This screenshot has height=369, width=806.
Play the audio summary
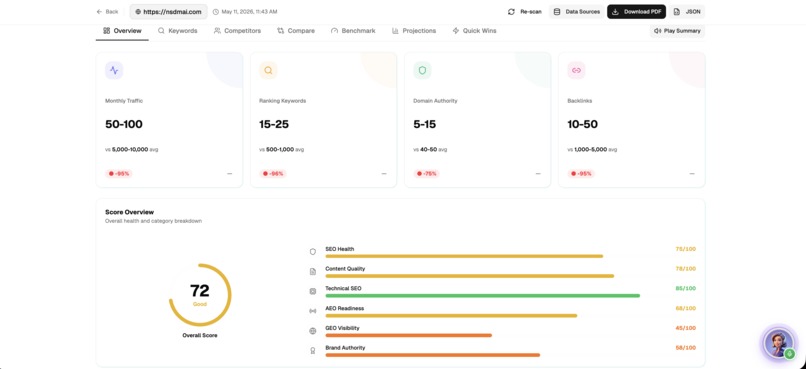677,31
